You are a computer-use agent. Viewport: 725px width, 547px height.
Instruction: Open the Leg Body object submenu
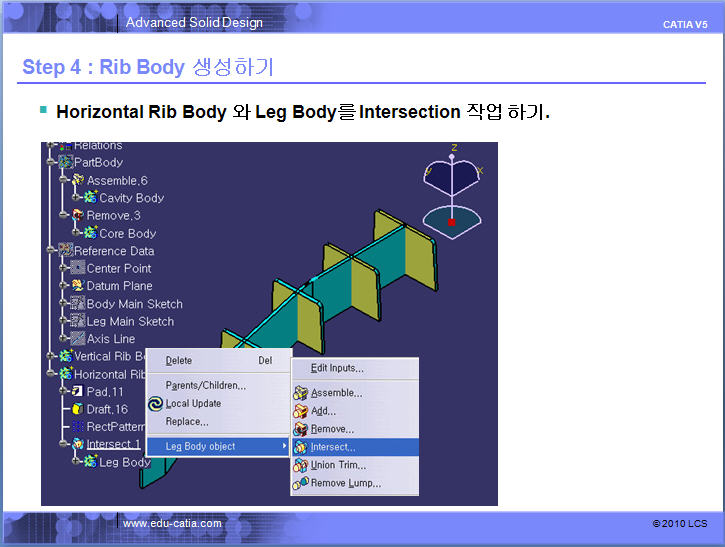pos(219,446)
